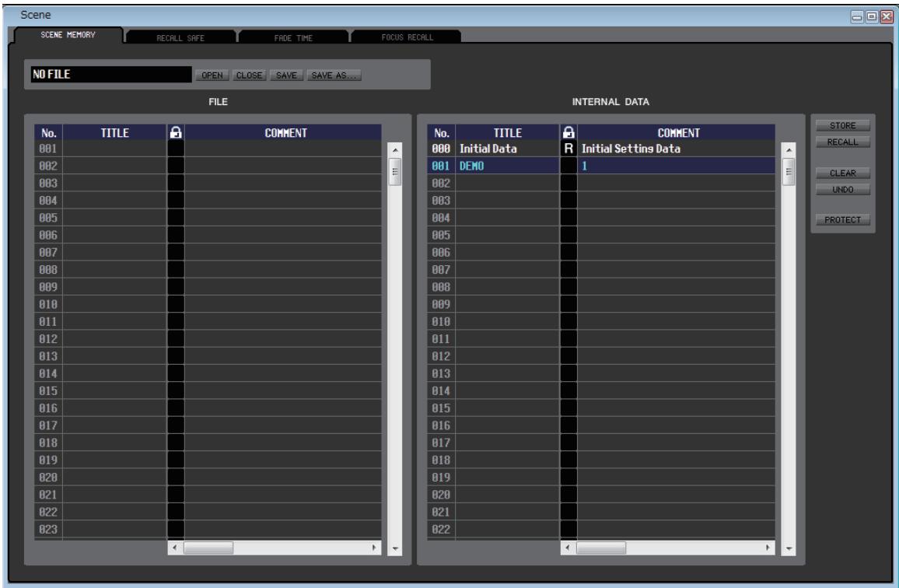Screen dimensions: 899x588
Task: Click the SAVE file button
Action: click(x=287, y=75)
